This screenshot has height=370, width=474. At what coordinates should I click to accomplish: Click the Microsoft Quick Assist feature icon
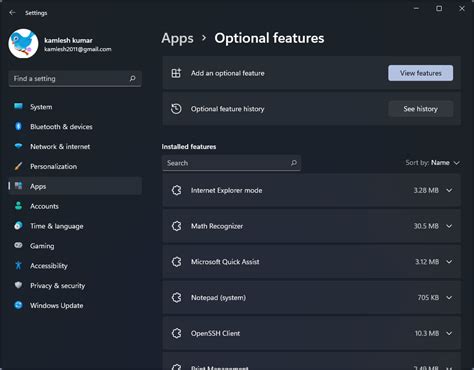pyautogui.click(x=176, y=262)
